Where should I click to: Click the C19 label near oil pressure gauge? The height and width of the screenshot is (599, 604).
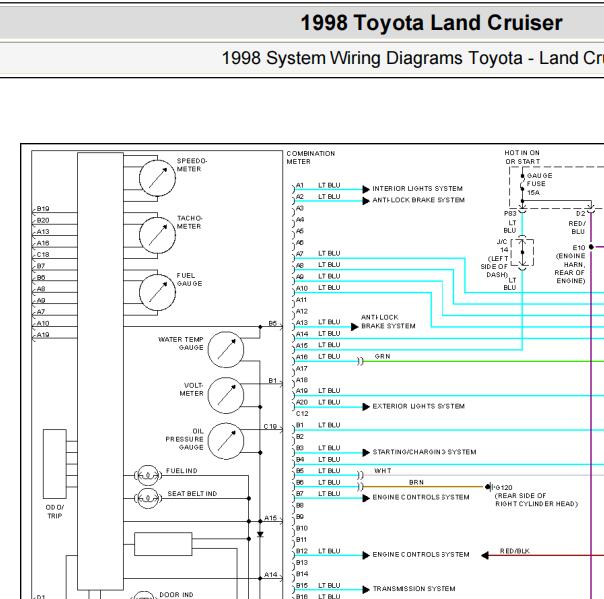(x=270, y=427)
